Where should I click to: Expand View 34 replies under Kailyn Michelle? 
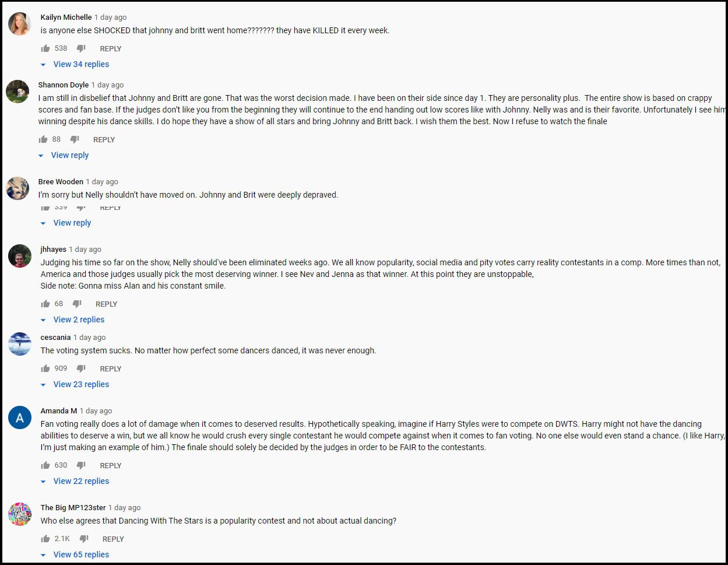click(x=75, y=64)
